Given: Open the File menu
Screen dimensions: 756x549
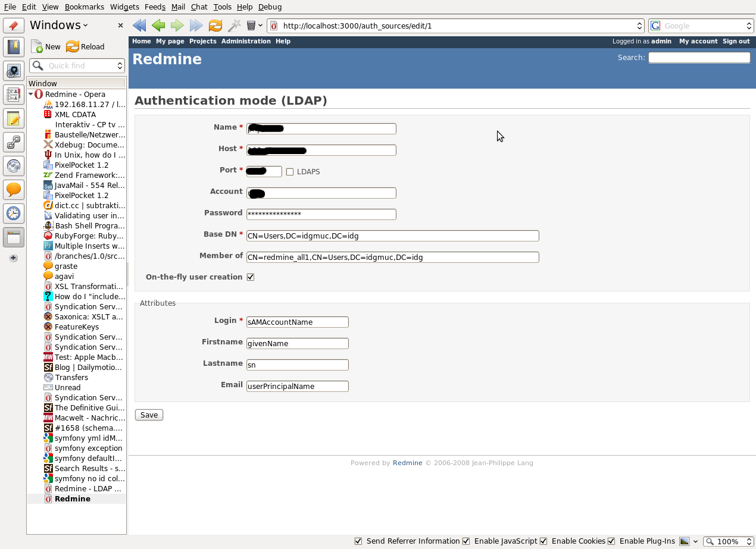Looking at the screenshot, I should click(x=10, y=7).
